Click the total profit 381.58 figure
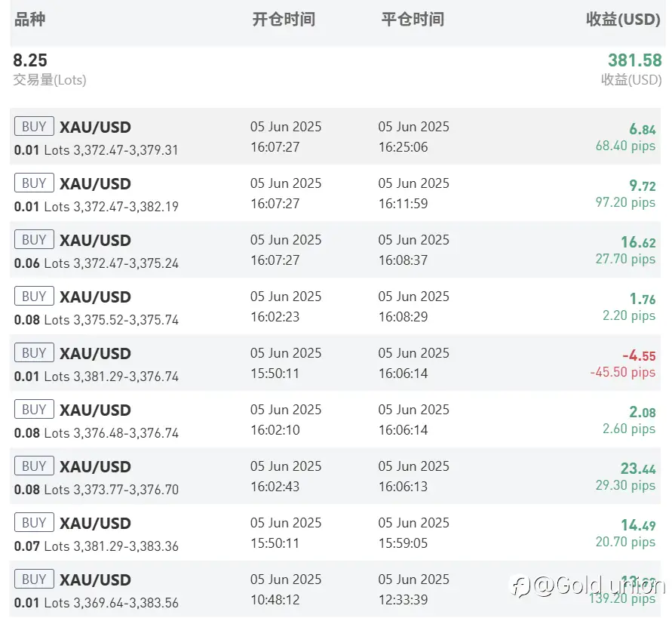The width and height of the screenshot is (672, 621). pos(634,61)
